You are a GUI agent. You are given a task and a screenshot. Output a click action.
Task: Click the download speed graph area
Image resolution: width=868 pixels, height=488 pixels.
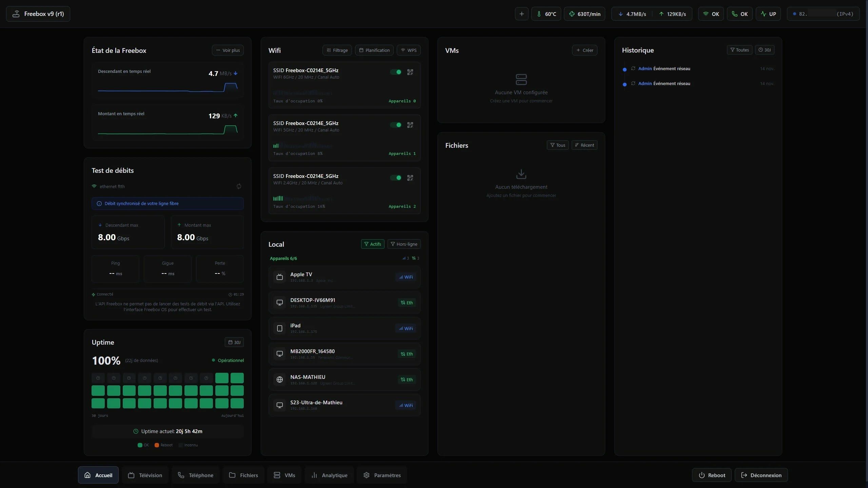point(167,88)
